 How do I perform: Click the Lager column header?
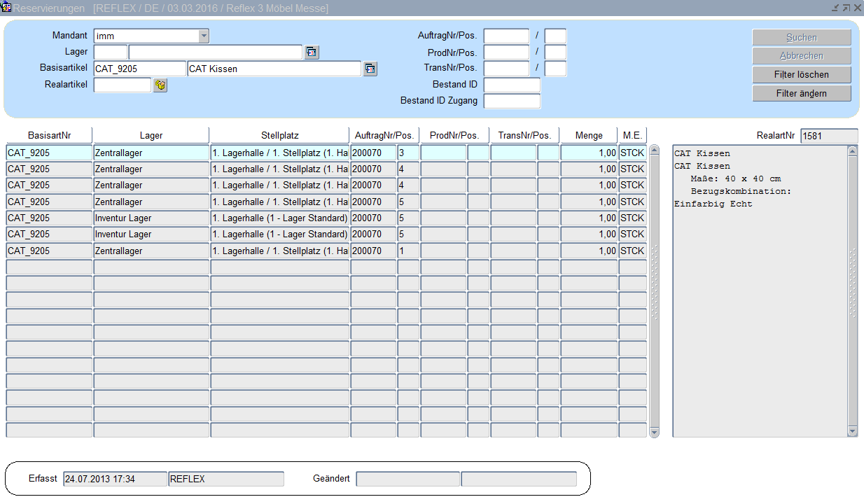click(x=151, y=135)
